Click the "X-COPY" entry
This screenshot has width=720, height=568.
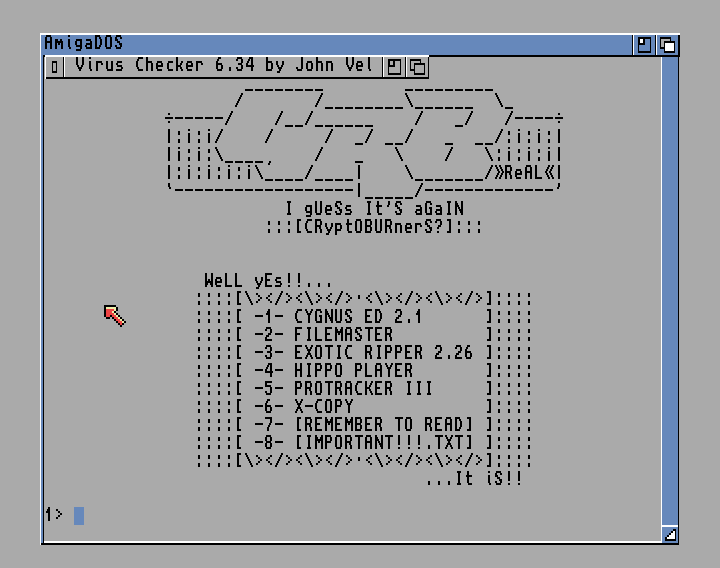[323, 406]
